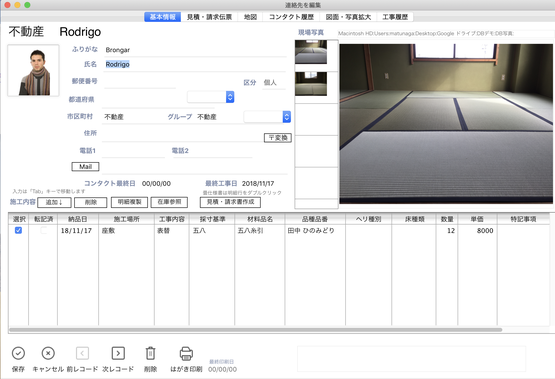The height and width of the screenshot is (379, 555).
Task: Click the 氏名 field containing Rodrigo
Action: click(195, 64)
